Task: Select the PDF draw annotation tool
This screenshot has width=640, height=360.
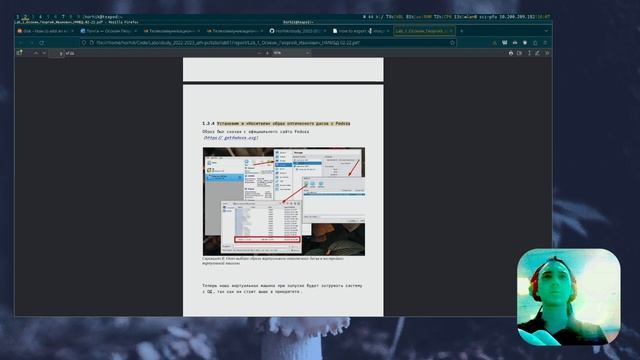Action: (x=538, y=53)
